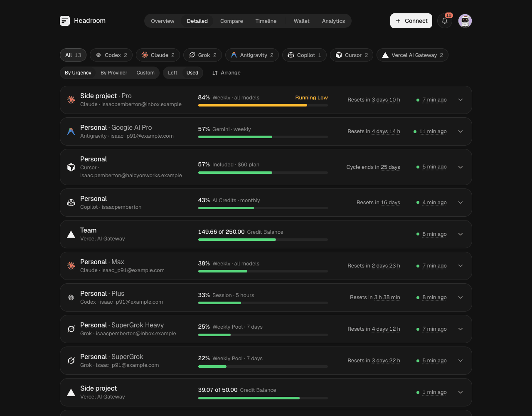Select Custom sort order

point(145,73)
